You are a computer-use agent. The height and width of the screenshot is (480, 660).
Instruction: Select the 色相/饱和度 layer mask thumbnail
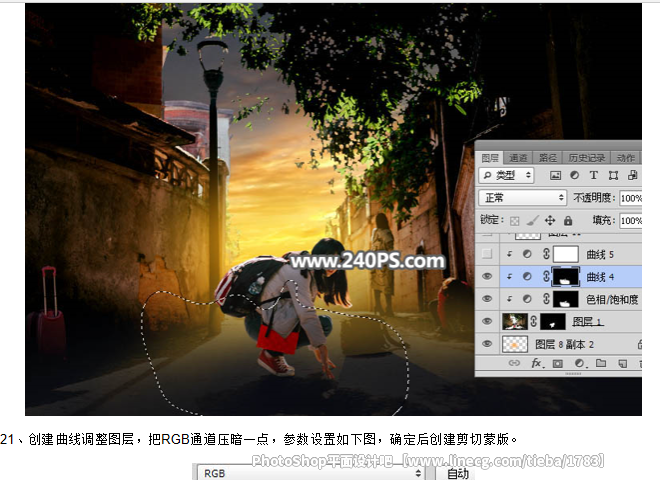[x=565, y=299]
